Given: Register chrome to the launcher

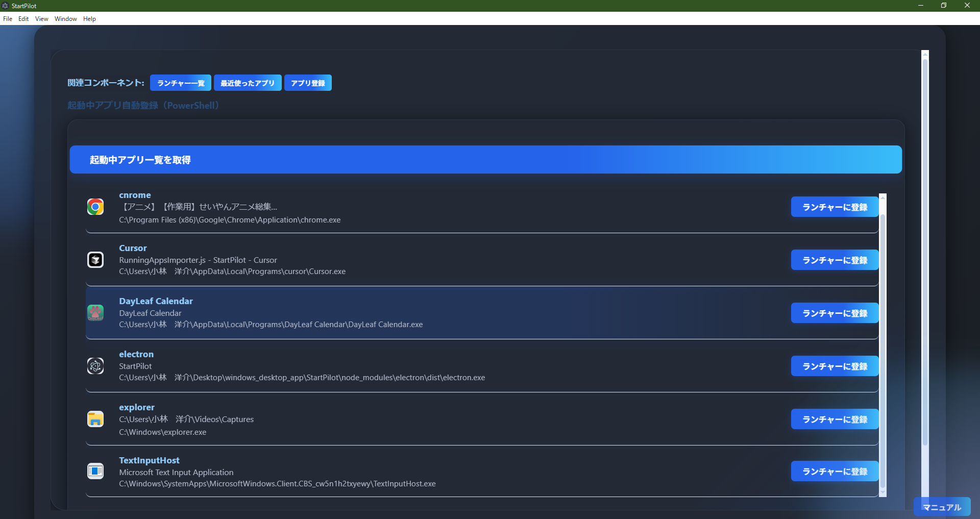Looking at the screenshot, I should pos(834,207).
